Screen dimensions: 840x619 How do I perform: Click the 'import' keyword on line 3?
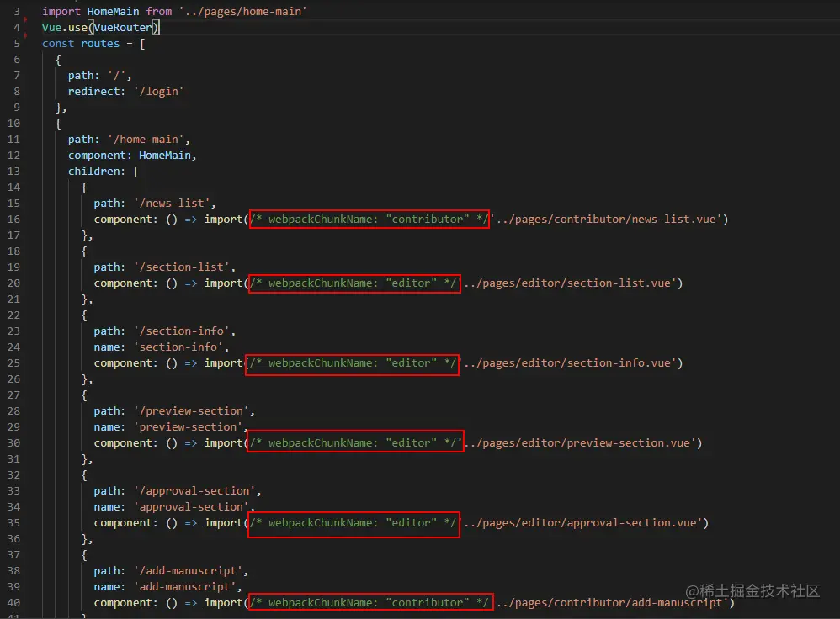[x=61, y=11]
